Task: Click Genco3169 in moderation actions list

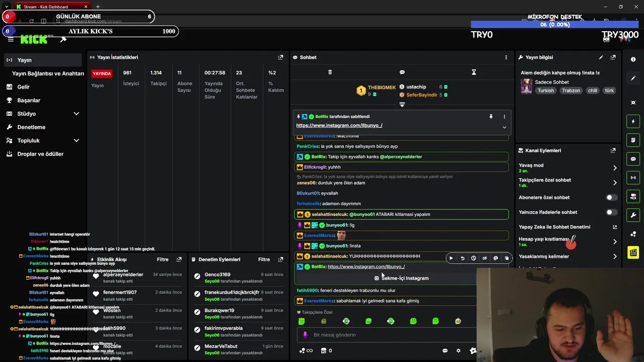Action: coord(217,275)
